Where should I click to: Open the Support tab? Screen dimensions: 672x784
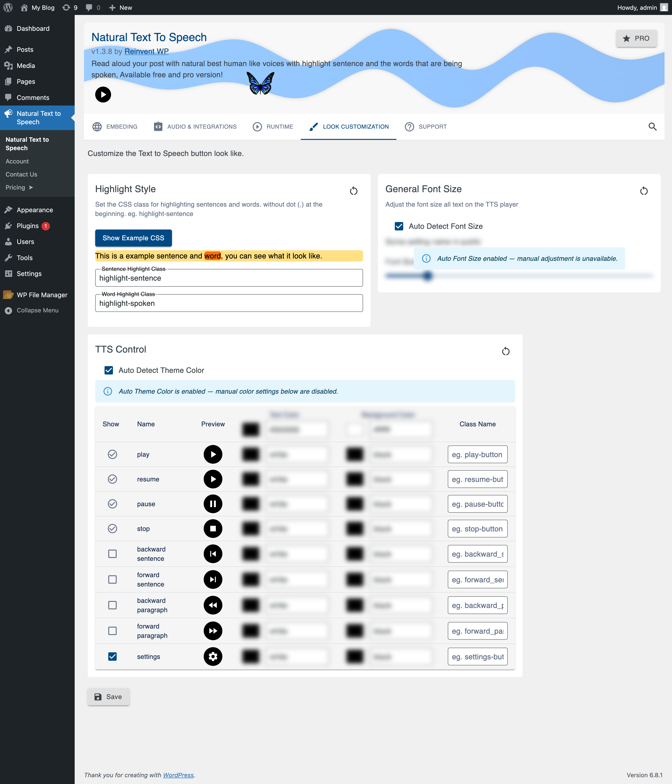[x=426, y=127]
